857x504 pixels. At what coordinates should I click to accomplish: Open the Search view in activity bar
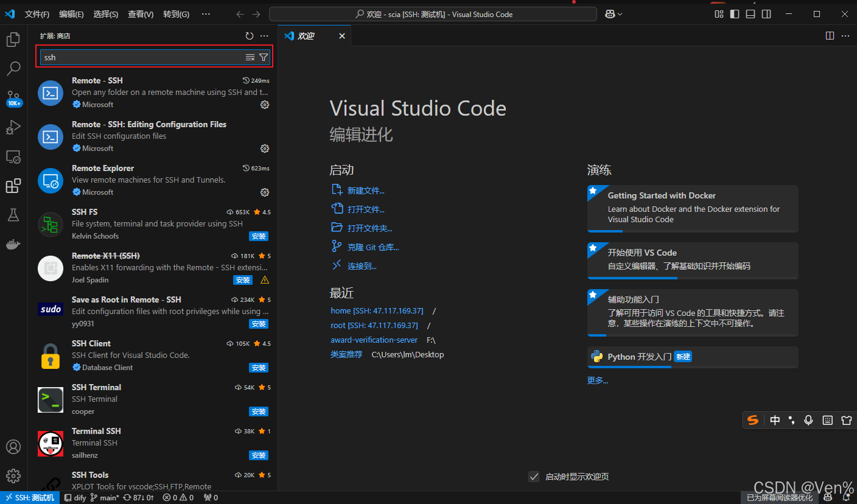click(13, 69)
